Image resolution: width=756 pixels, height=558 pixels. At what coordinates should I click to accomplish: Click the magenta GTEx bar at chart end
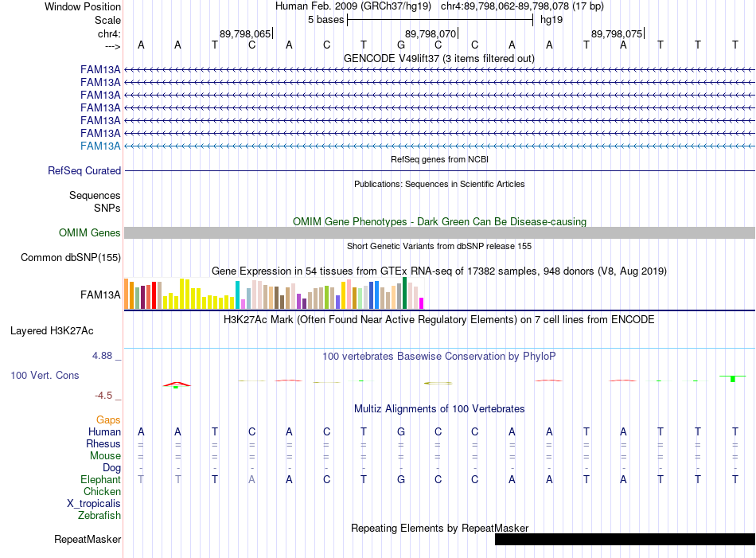point(422,303)
